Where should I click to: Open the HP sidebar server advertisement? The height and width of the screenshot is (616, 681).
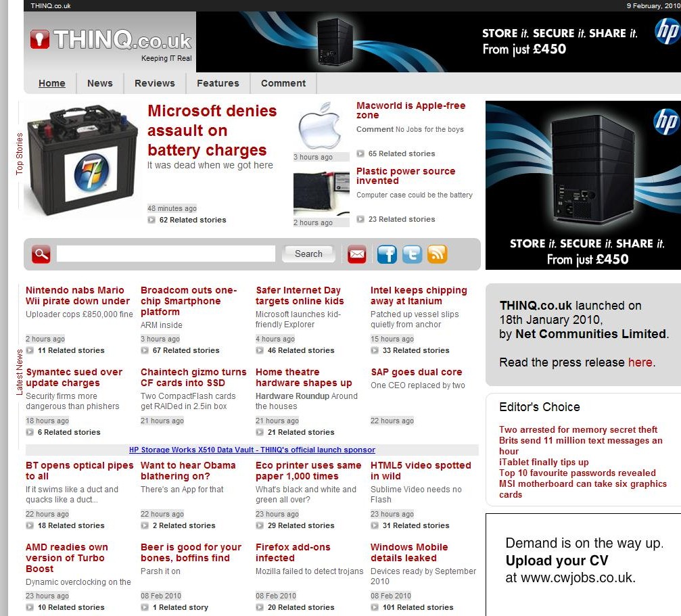click(583, 185)
